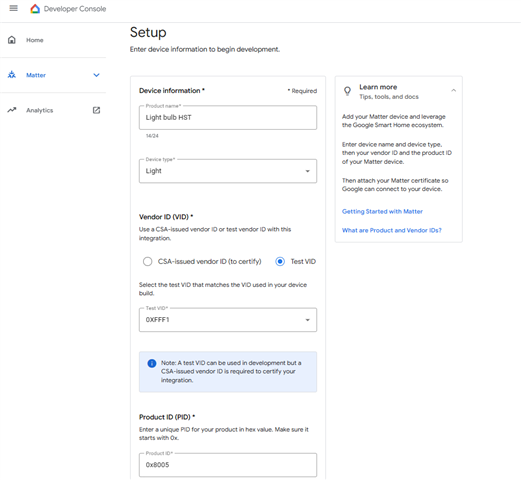Viewport: 521px width, 480px height.
Task: Collapse the Learn more panel
Action: point(454,90)
